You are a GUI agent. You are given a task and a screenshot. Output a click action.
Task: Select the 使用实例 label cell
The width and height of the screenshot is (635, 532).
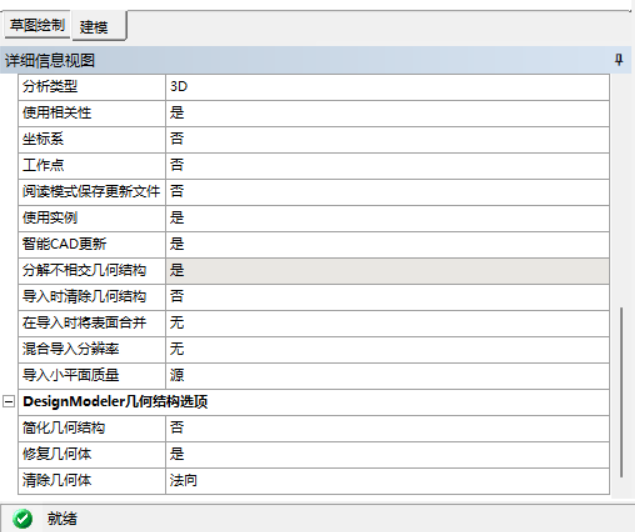coord(92,218)
